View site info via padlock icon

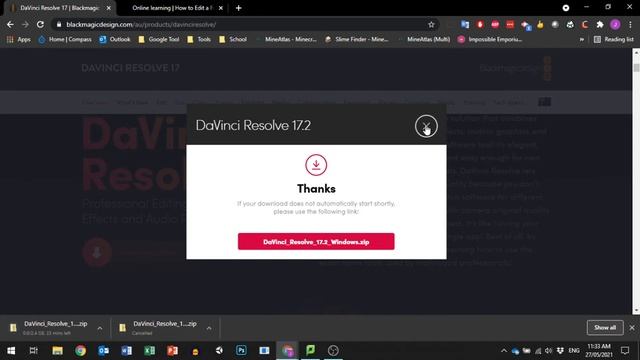59,24
